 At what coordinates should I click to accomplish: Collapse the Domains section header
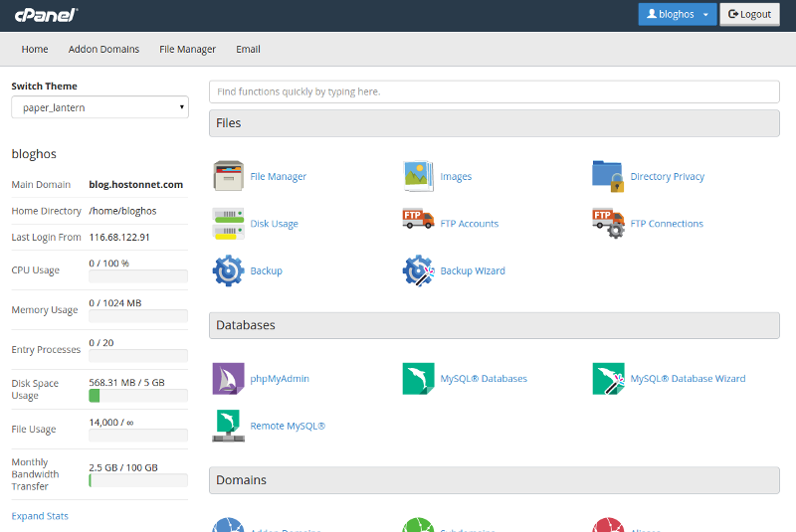[494, 480]
